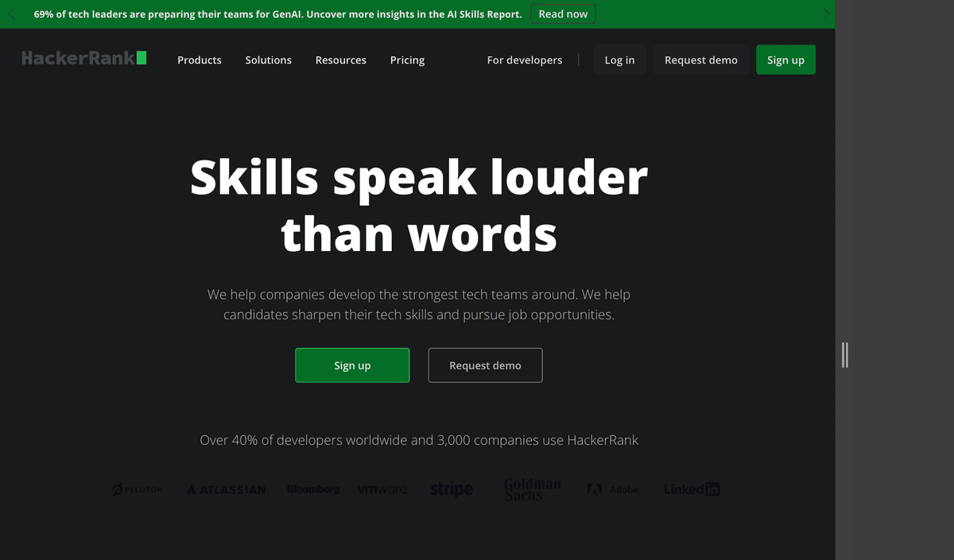
Task: Click the Request demo outlined button
Action: [x=485, y=365]
